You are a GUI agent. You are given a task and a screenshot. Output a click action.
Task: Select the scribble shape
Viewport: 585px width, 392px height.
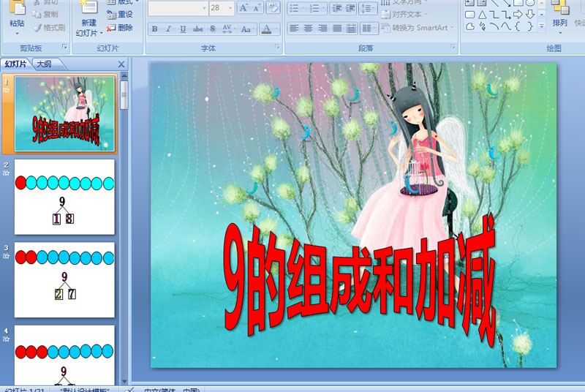pyautogui.click(x=483, y=26)
